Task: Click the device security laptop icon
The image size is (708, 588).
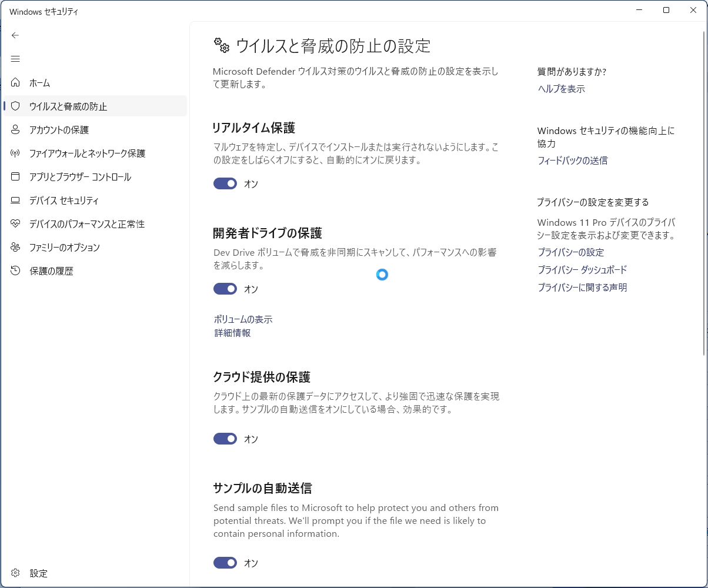Action: point(15,200)
